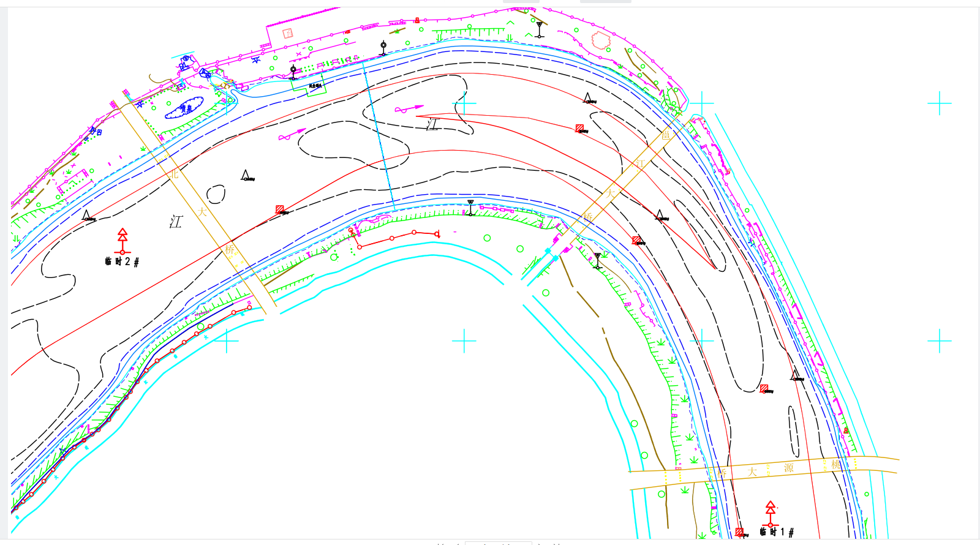Click the pink building symbol in magenta enclosure

[288, 33]
